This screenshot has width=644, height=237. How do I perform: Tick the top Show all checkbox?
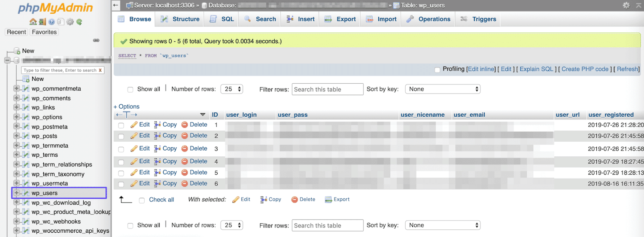(130, 90)
